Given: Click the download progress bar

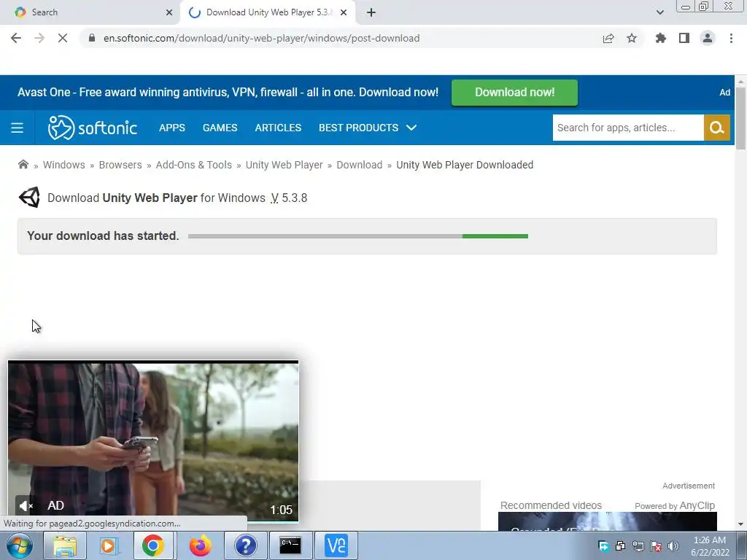Looking at the screenshot, I should pyautogui.click(x=357, y=236).
